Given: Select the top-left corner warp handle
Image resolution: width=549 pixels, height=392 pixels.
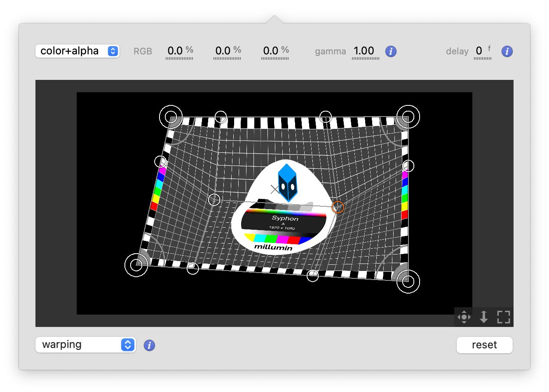Looking at the screenshot, I should pyautogui.click(x=171, y=117).
